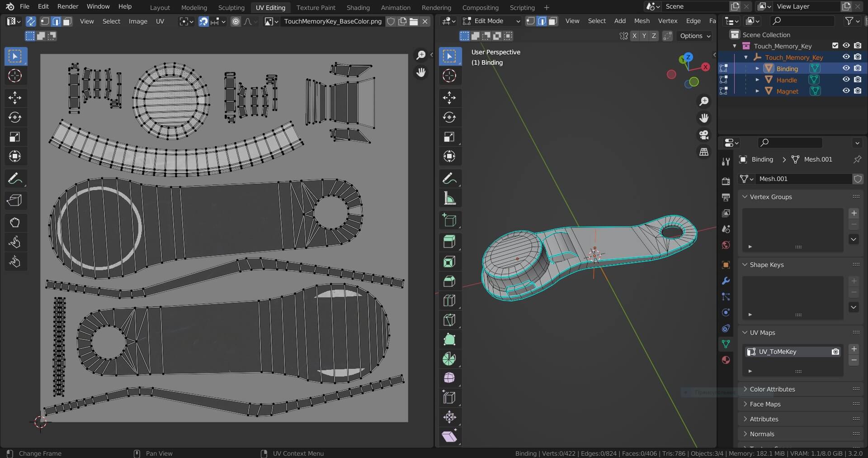Select the Scale tool in UV editor

tap(15, 137)
